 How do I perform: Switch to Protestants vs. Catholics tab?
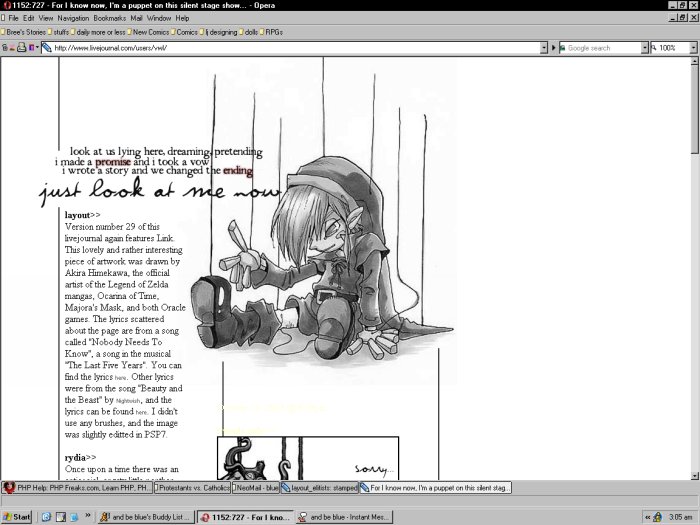(192, 488)
